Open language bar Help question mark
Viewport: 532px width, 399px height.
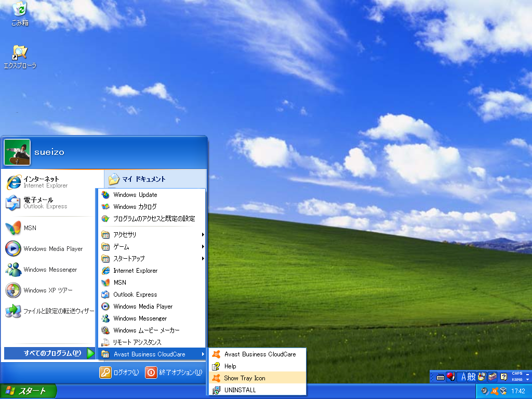pyautogui.click(x=504, y=377)
